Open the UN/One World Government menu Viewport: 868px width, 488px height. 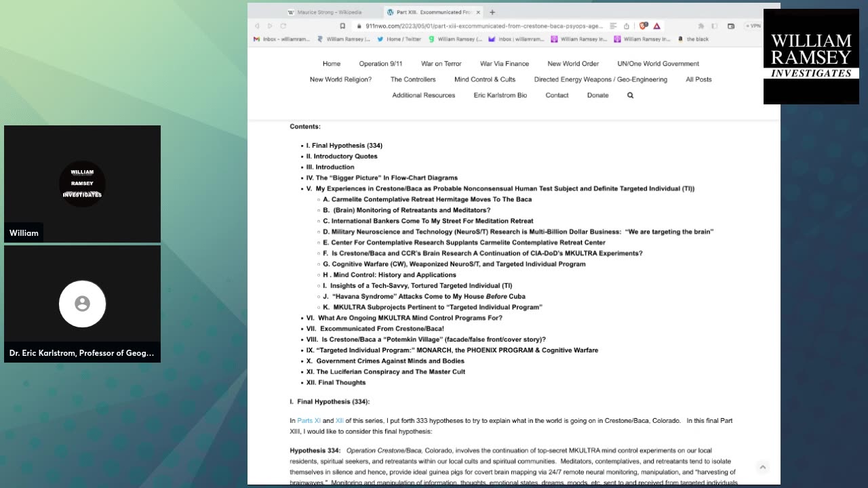[x=658, y=64]
